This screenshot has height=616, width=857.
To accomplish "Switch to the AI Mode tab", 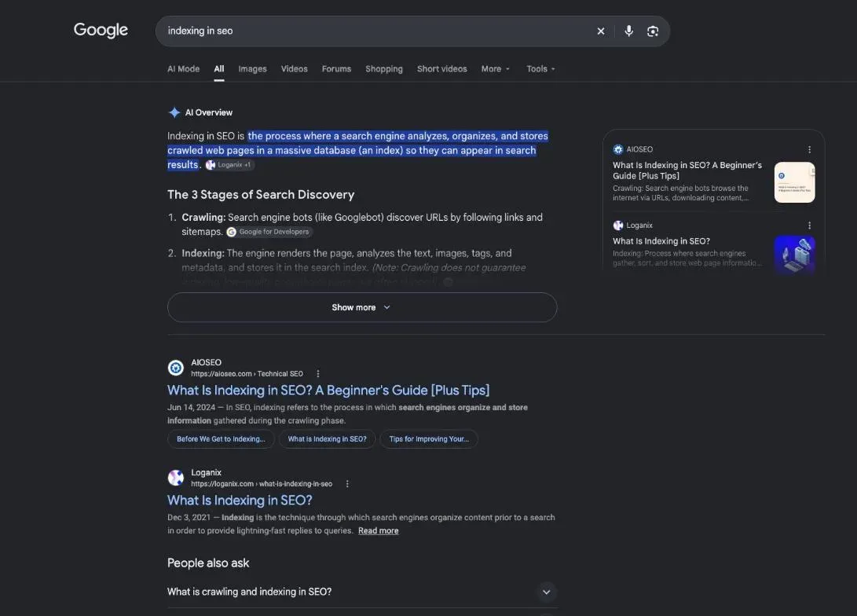I will (x=183, y=69).
